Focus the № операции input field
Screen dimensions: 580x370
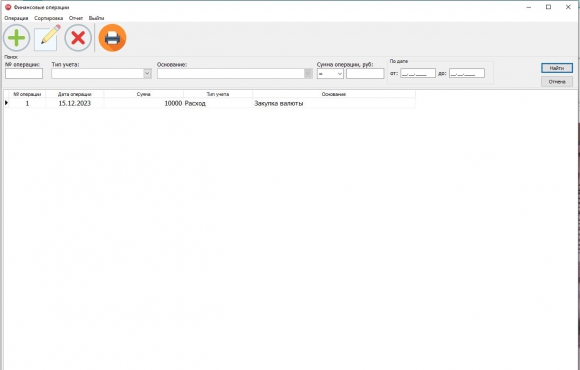pyautogui.click(x=24, y=73)
